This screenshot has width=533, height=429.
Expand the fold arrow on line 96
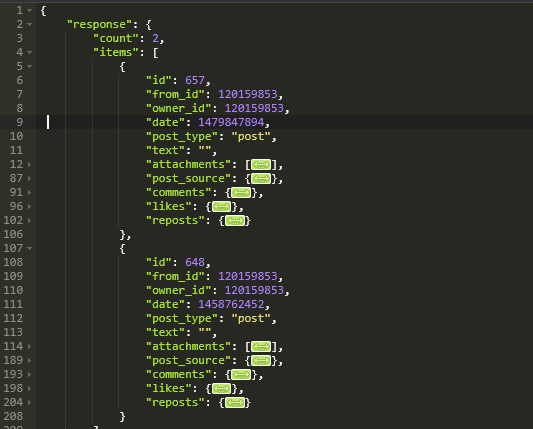30,206
